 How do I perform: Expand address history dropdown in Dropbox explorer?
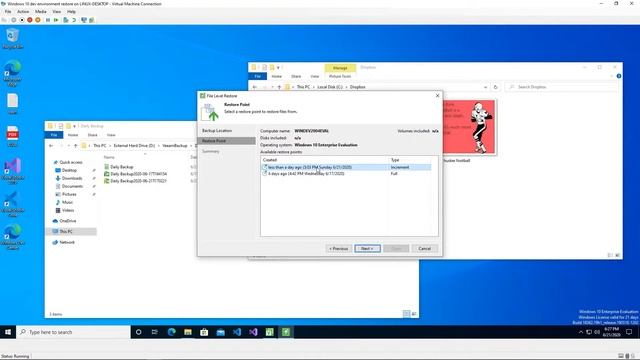pyautogui.click(x=485, y=87)
